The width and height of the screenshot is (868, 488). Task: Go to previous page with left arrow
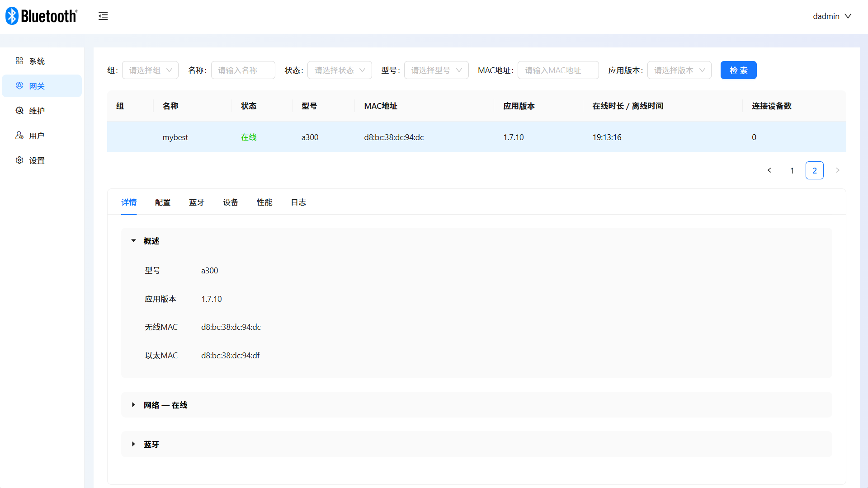[769, 170]
